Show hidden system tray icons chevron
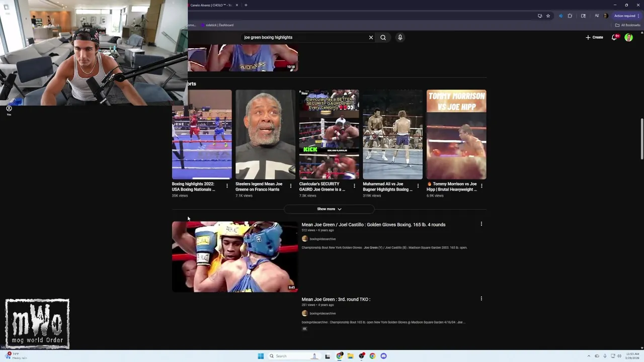The height and width of the screenshot is (362, 644). 589,356
